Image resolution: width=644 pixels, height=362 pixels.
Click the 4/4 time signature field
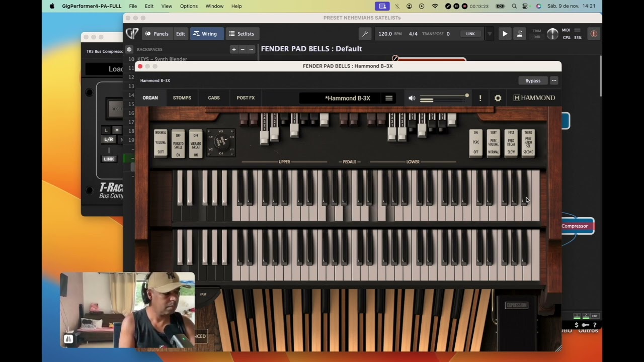pyautogui.click(x=413, y=34)
